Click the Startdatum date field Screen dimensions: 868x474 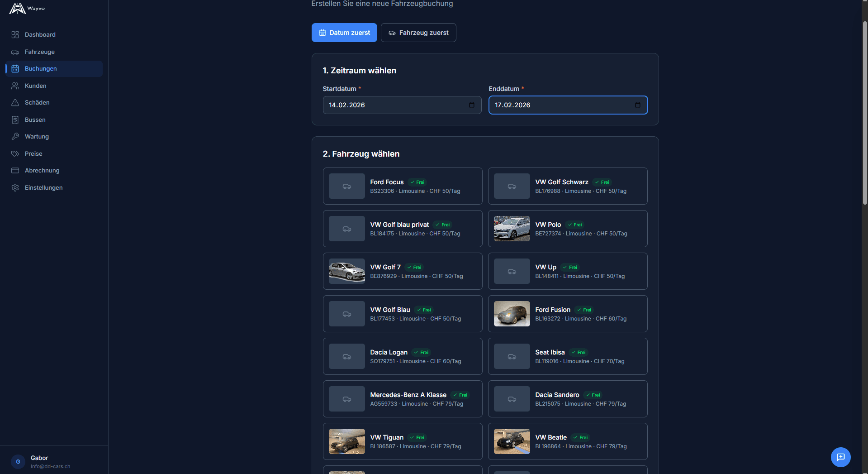[x=394, y=105]
